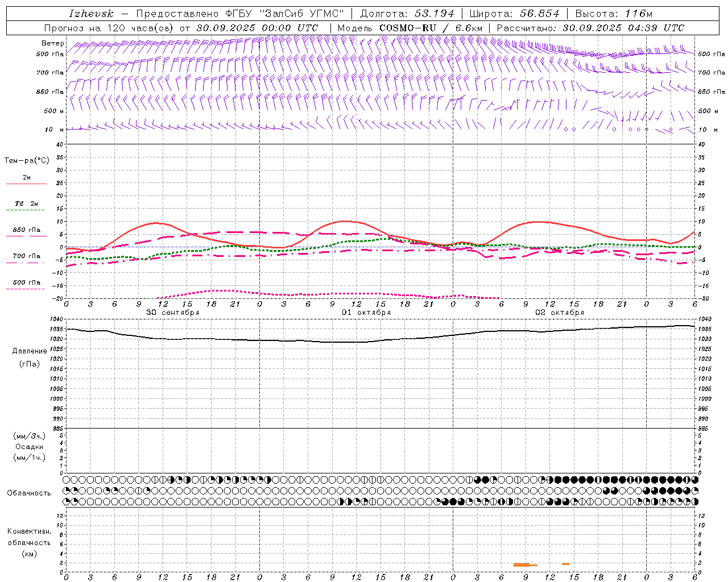This screenshot has height=582, width=728.
Task: Click the 'Тем-ра(°C)' temperature panel label
Action: click(x=27, y=160)
